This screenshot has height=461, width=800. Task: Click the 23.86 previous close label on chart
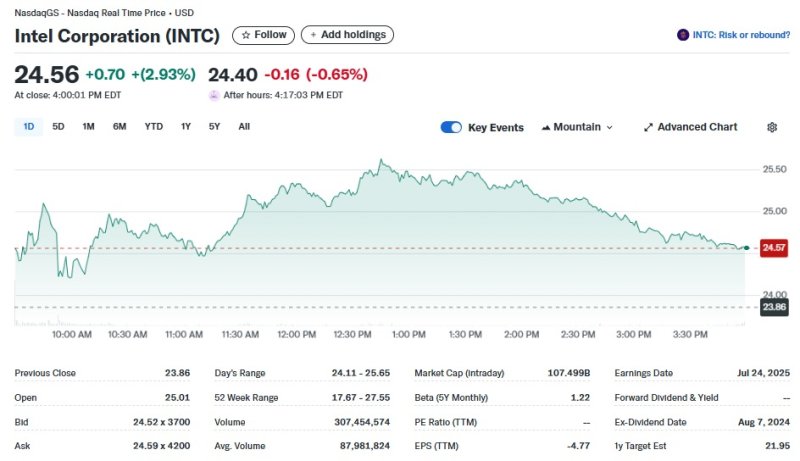(x=774, y=307)
